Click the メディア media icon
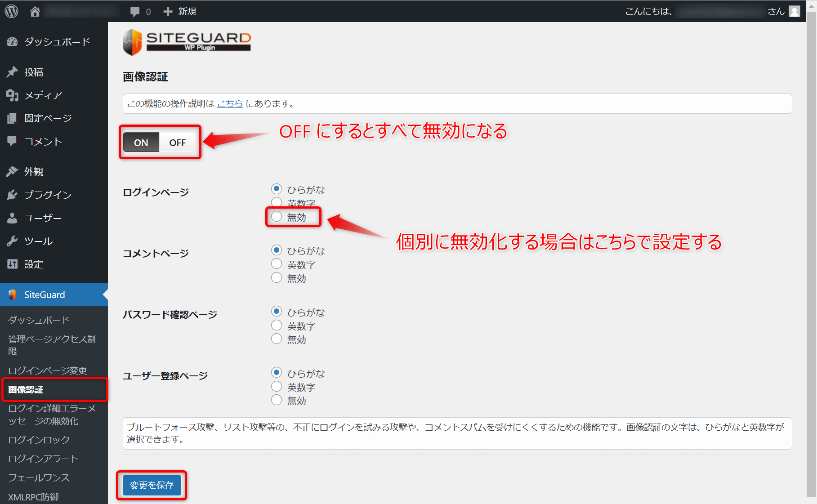The height and width of the screenshot is (504, 817). pos(12,95)
